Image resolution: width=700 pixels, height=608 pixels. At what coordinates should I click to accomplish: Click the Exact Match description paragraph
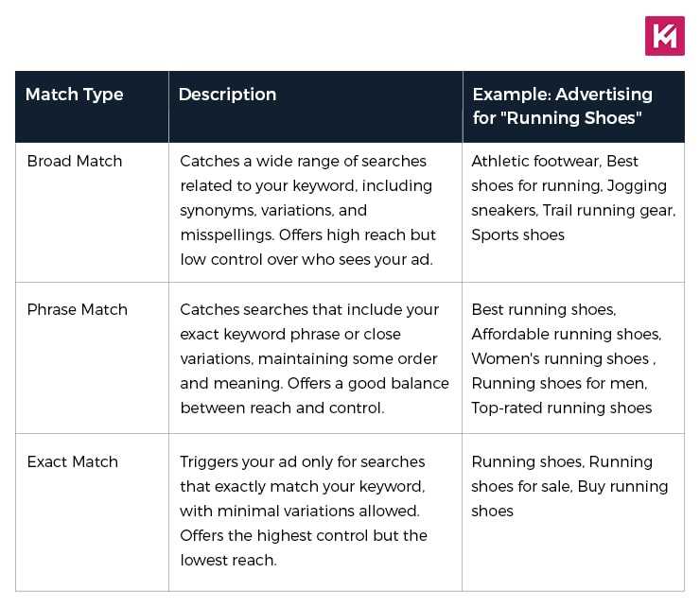pos(304,511)
